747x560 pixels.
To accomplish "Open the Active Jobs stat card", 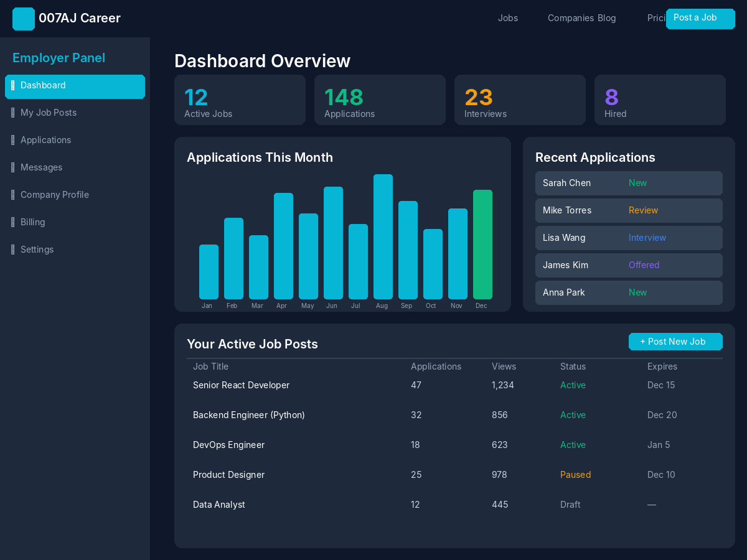I will tap(240, 100).
